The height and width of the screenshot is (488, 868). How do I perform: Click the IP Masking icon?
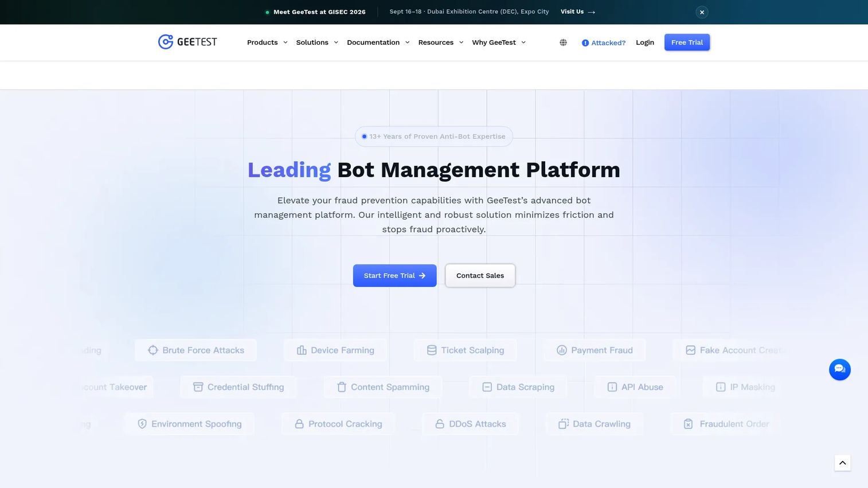pyautogui.click(x=721, y=387)
